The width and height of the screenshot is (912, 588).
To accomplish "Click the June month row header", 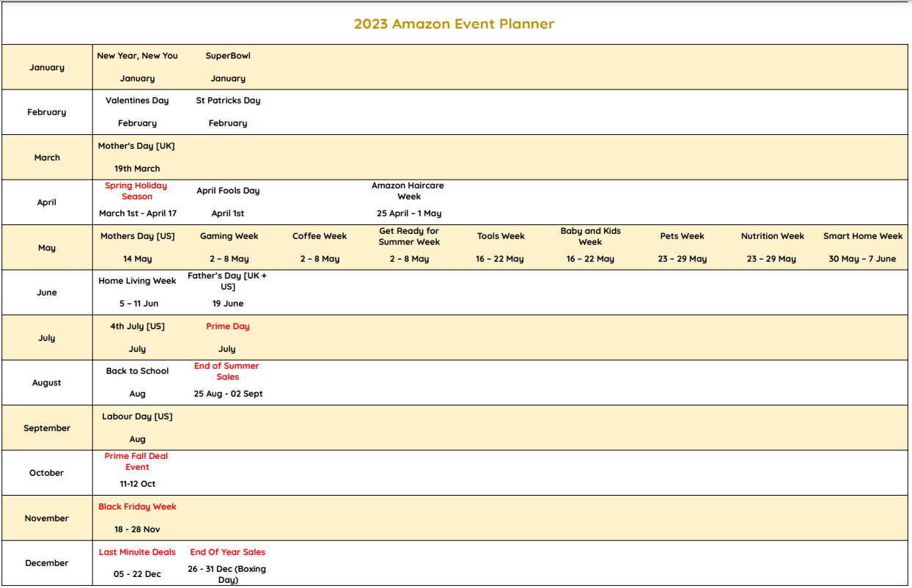I will tap(47, 293).
